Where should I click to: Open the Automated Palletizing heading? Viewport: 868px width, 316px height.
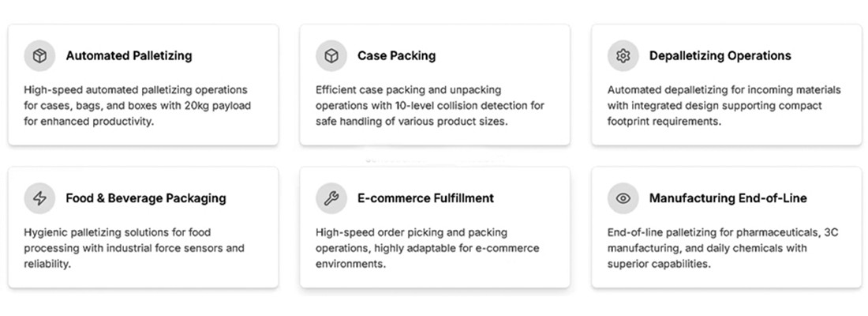(129, 56)
